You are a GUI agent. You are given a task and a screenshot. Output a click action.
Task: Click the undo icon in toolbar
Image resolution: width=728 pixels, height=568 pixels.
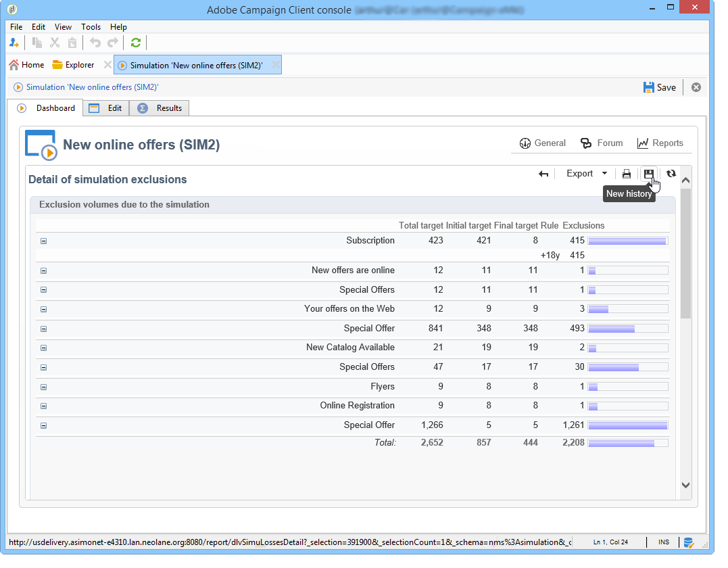point(95,43)
